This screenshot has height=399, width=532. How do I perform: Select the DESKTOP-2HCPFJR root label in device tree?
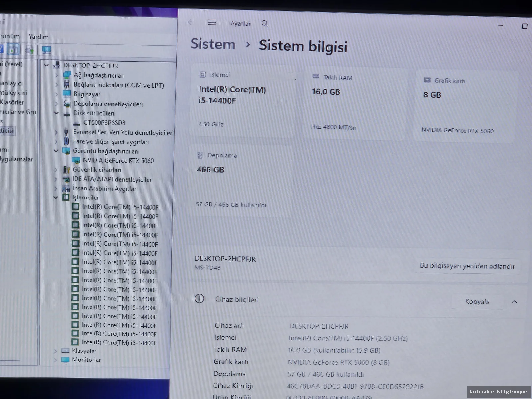pyautogui.click(x=91, y=66)
